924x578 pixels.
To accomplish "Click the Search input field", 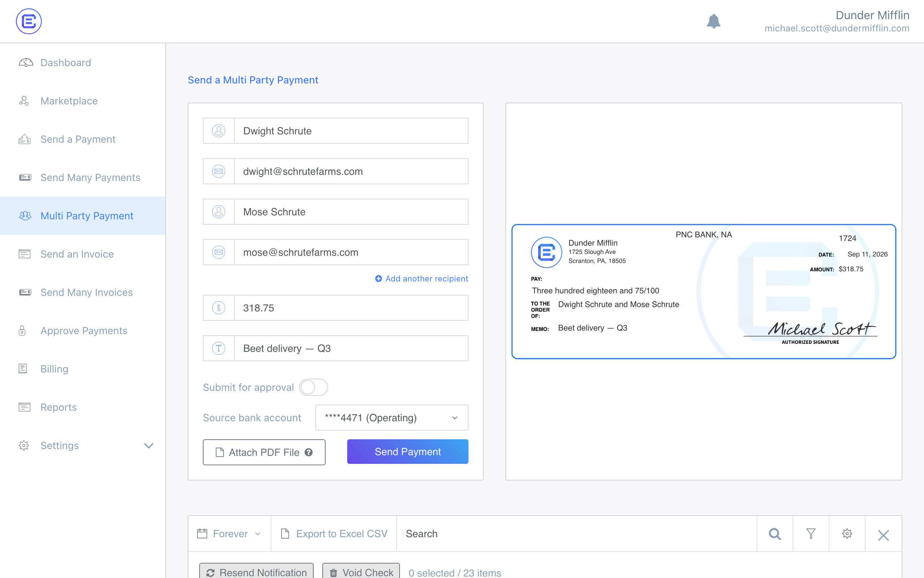I will (x=576, y=534).
